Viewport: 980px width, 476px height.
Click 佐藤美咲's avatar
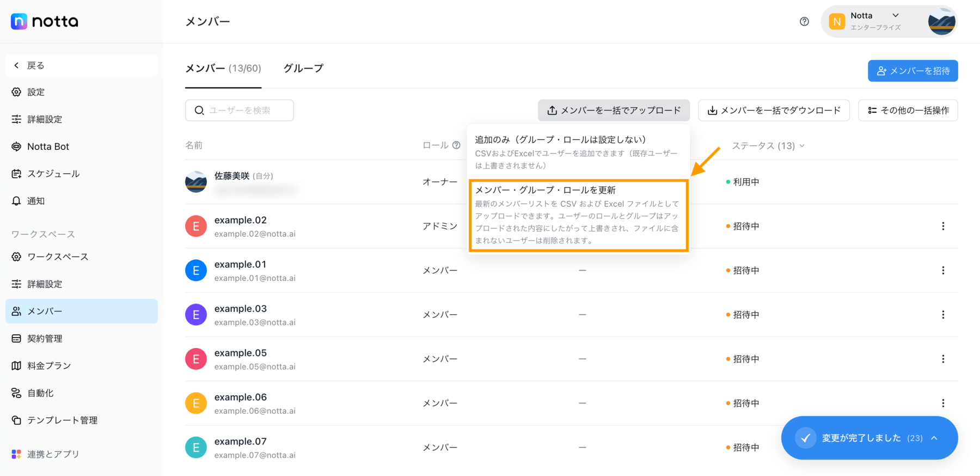(196, 182)
